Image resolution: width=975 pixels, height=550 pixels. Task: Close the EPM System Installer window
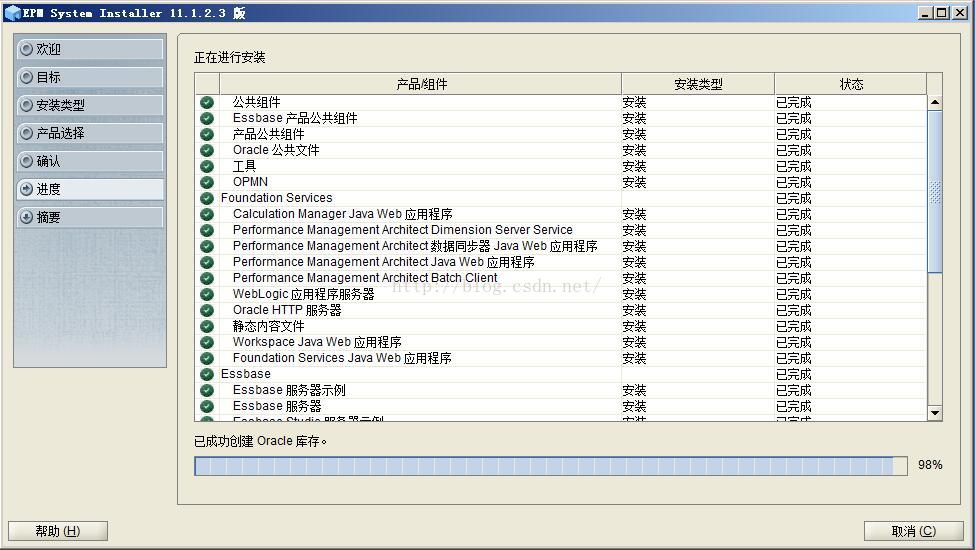[x=959, y=12]
